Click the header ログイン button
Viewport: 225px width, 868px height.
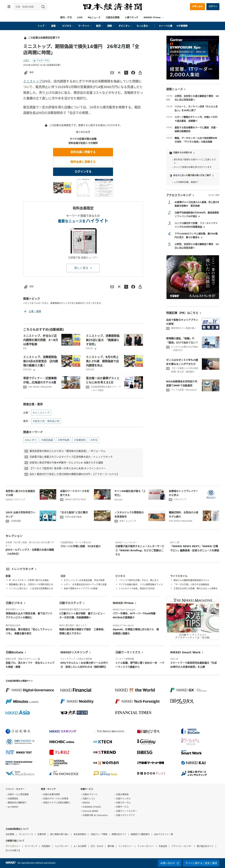(213, 6)
